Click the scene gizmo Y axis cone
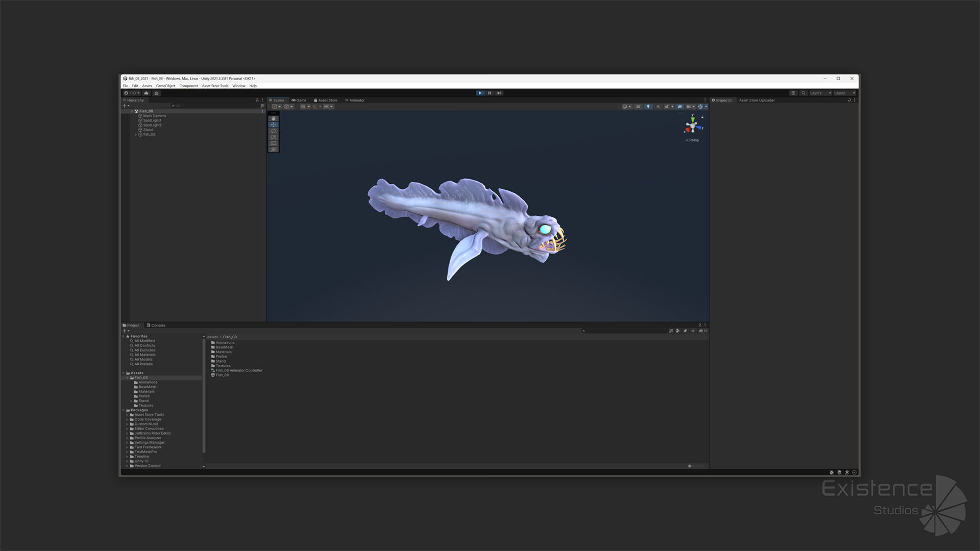The width and height of the screenshot is (980, 551). (x=693, y=119)
